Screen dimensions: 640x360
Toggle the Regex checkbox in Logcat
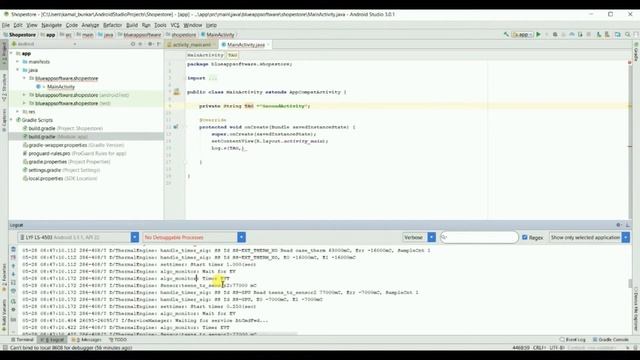(525, 237)
